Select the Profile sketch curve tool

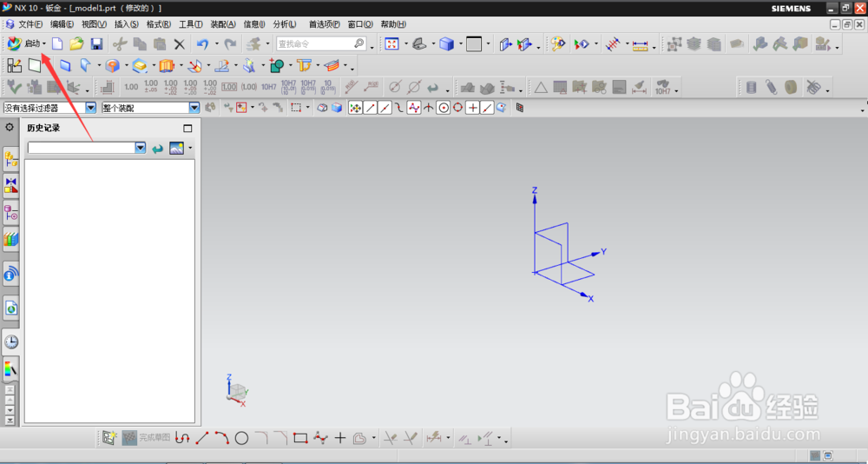182,439
